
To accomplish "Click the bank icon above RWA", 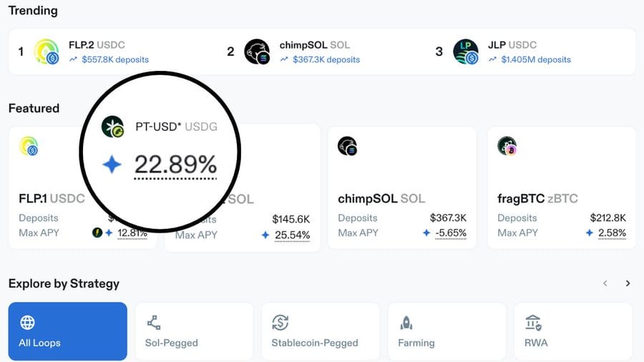I will click(533, 323).
